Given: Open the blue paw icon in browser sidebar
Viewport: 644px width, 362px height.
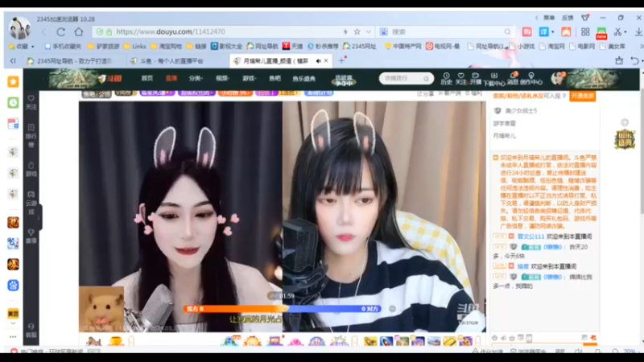Looking at the screenshot, I should pyautogui.click(x=13, y=286).
